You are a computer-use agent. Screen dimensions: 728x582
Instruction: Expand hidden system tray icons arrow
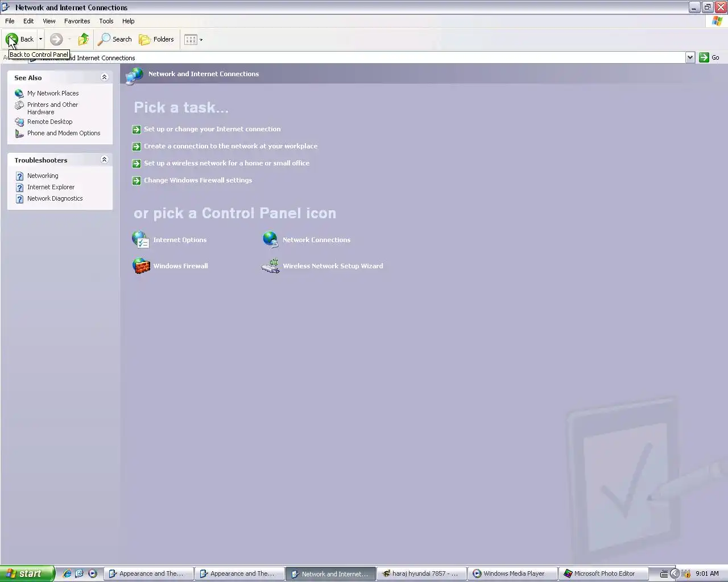675,573
